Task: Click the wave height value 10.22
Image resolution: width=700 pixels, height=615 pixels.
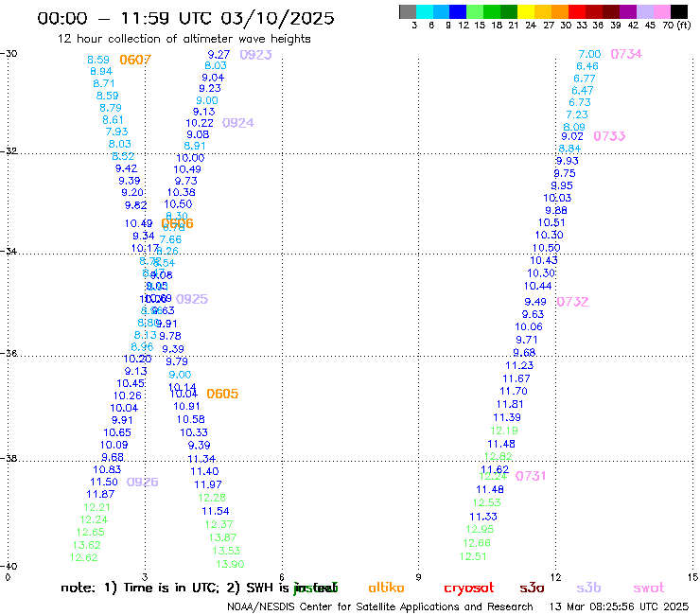Action: pyautogui.click(x=200, y=123)
